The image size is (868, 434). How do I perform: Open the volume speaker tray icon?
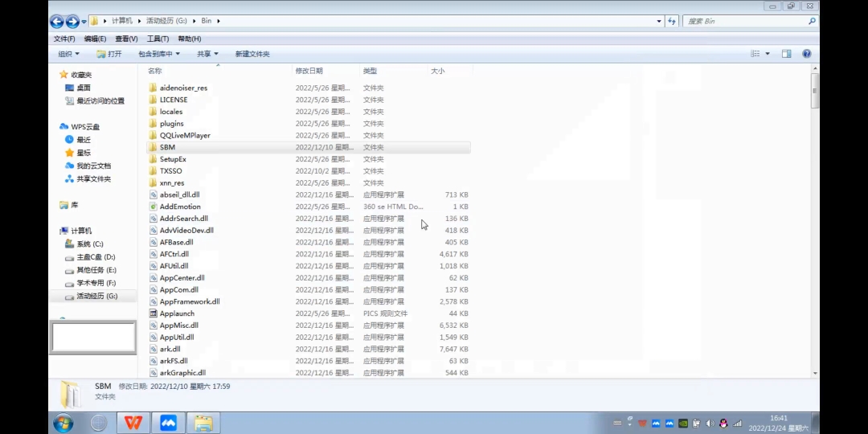point(710,424)
